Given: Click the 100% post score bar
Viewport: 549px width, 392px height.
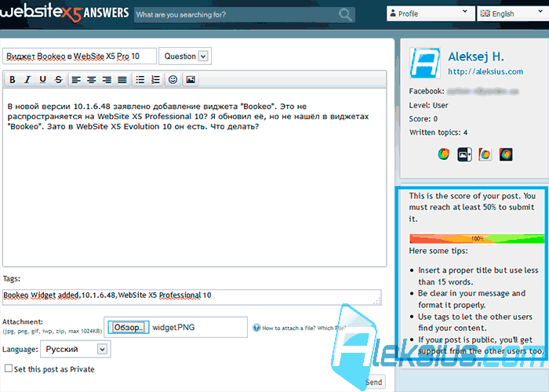Looking at the screenshot, I should point(477,238).
